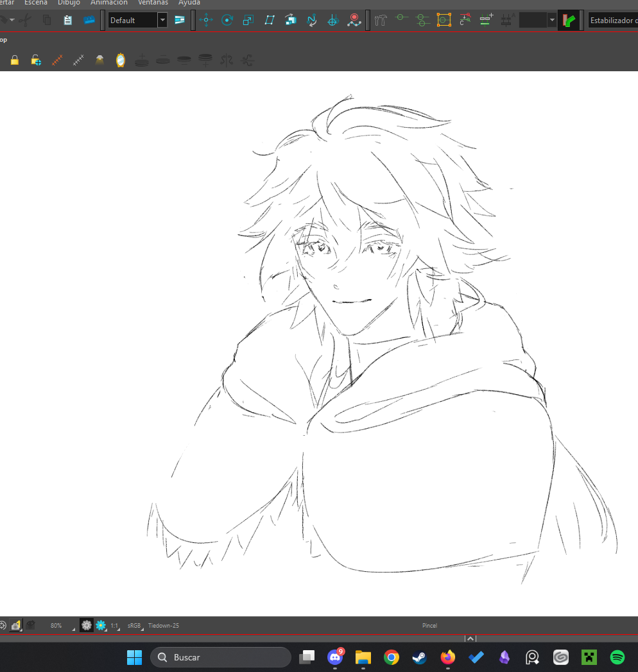Click the clipboard paste icon

[x=67, y=21]
